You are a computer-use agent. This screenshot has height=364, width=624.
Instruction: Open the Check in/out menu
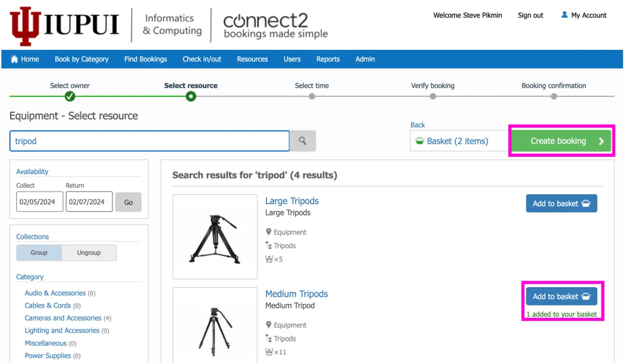click(202, 59)
